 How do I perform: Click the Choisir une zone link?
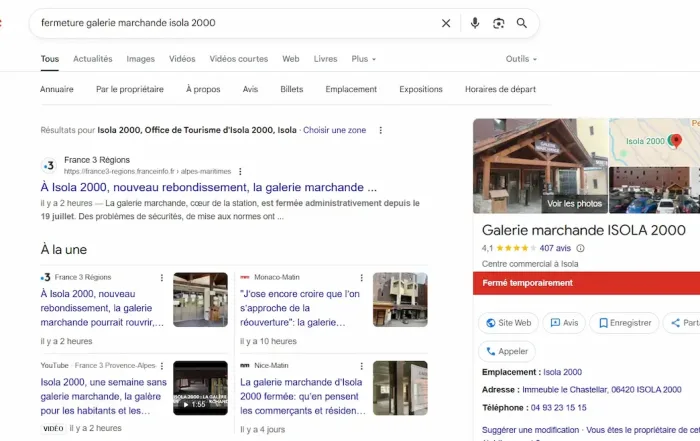pos(334,130)
